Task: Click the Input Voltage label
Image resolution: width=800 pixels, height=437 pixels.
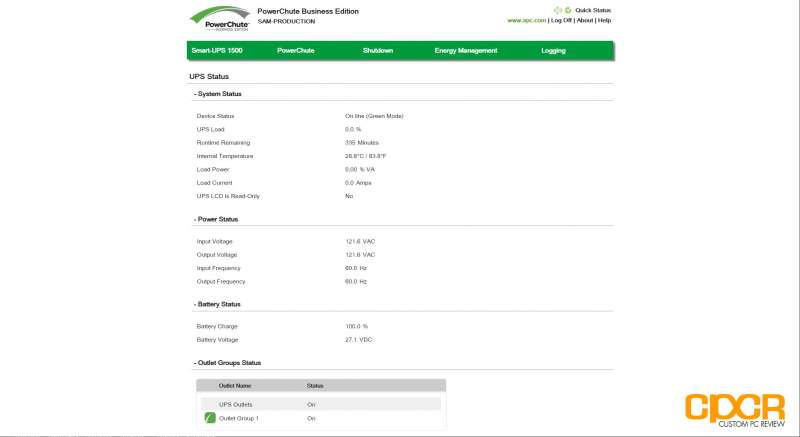Action: pyautogui.click(x=214, y=241)
